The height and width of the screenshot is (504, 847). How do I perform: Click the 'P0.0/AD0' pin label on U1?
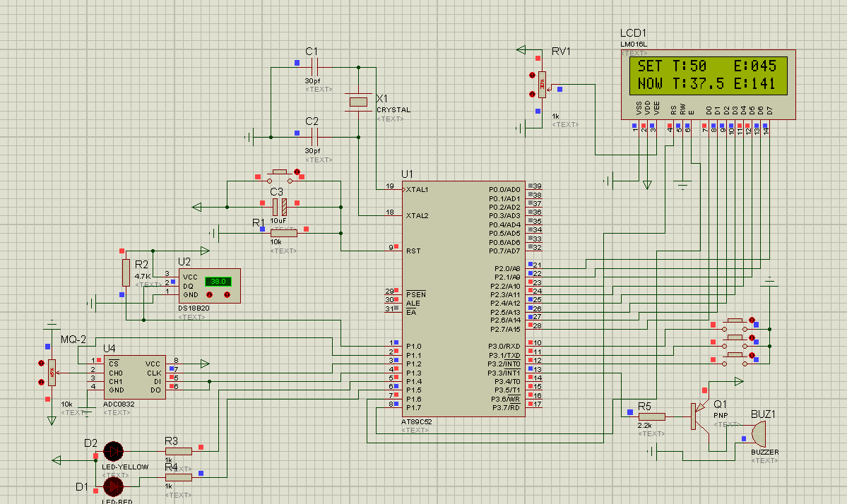click(x=504, y=189)
